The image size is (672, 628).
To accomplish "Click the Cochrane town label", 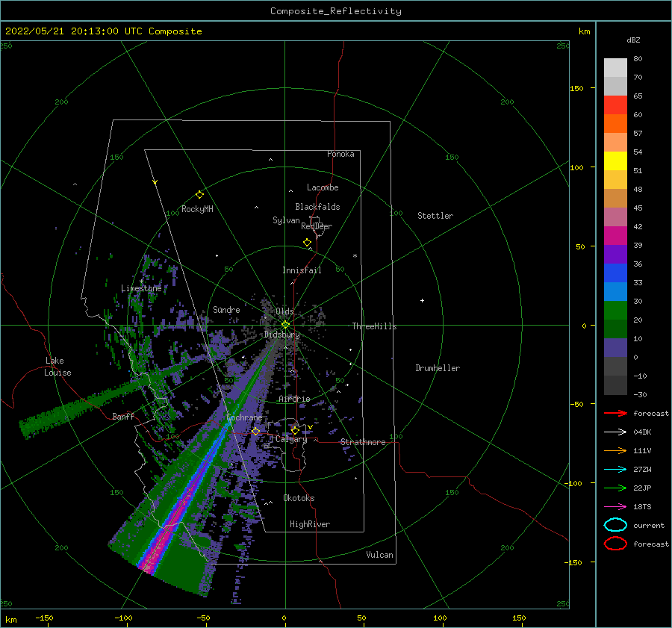I will (x=244, y=417).
